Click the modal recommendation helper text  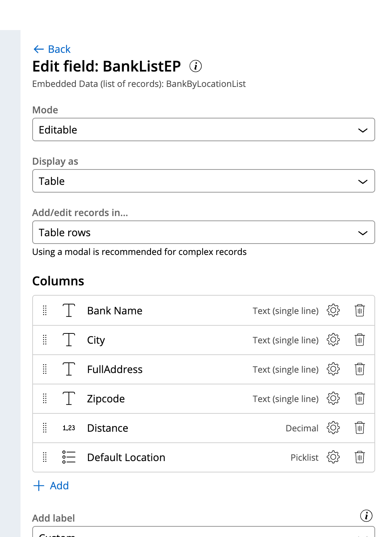point(139,252)
